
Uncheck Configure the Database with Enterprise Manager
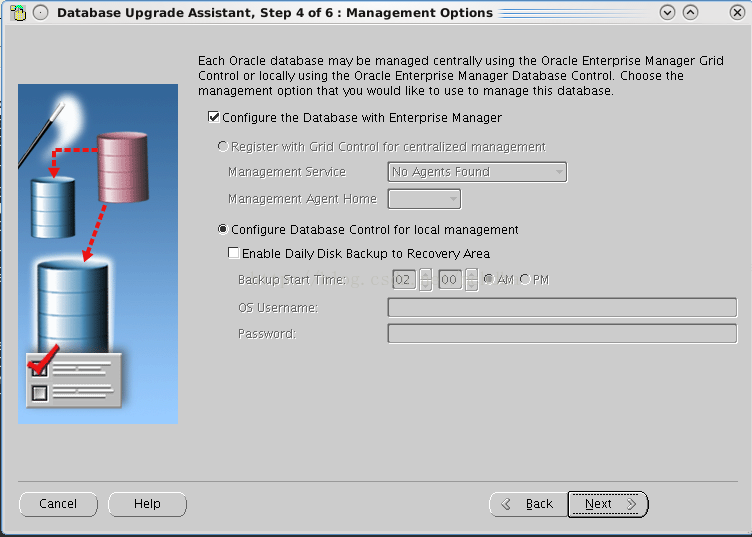(x=213, y=117)
